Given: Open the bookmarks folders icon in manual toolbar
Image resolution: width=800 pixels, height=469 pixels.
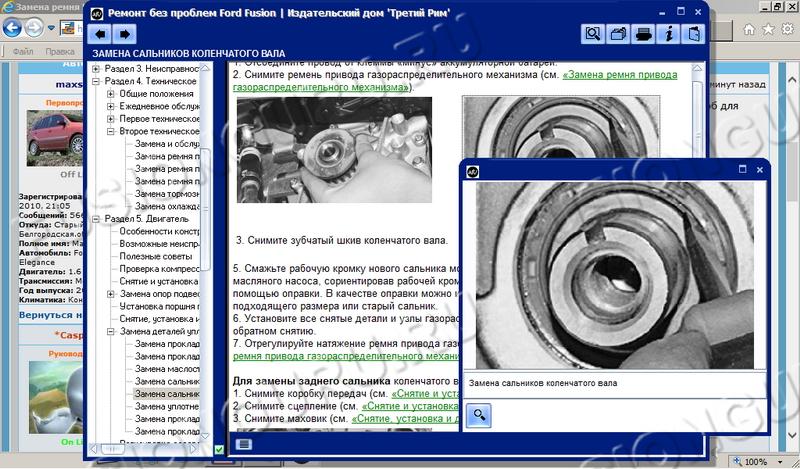Looking at the screenshot, I should coord(618,34).
